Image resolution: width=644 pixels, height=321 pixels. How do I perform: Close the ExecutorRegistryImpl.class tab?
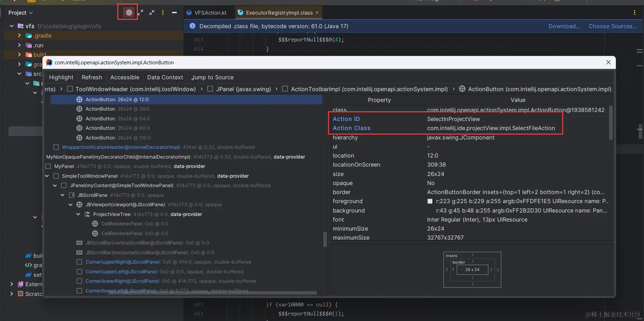point(317,13)
